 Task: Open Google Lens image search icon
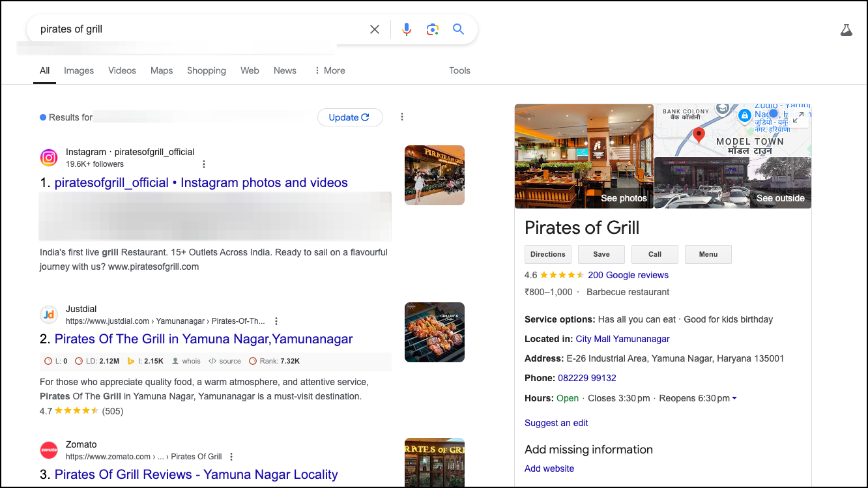433,29
